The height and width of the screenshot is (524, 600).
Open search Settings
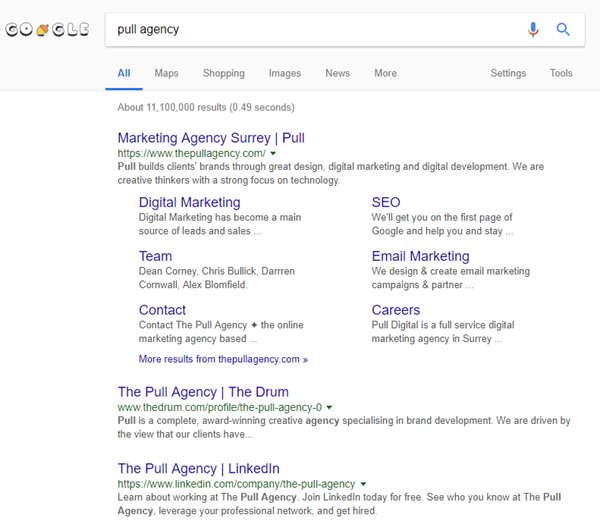508,73
